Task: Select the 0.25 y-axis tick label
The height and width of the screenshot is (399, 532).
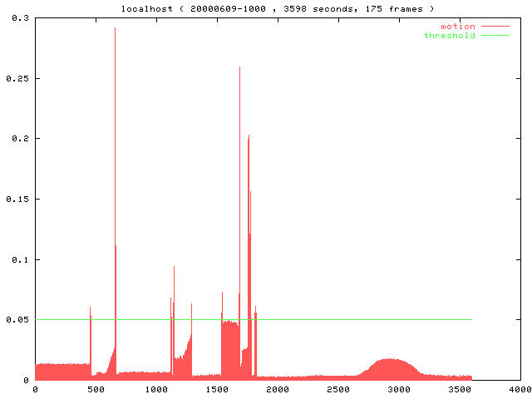Action: point(17,78)
